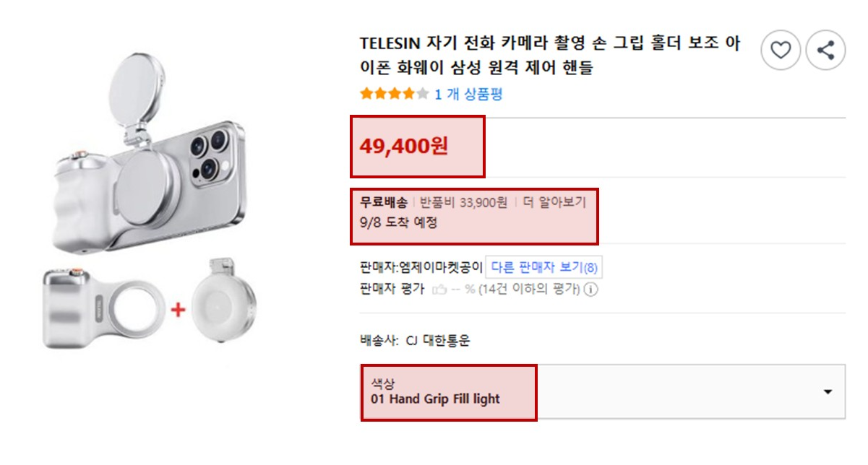This screenshot has height=465, width=868.
Task: Open the share icon next to the heart
Action: coord(826,51)
